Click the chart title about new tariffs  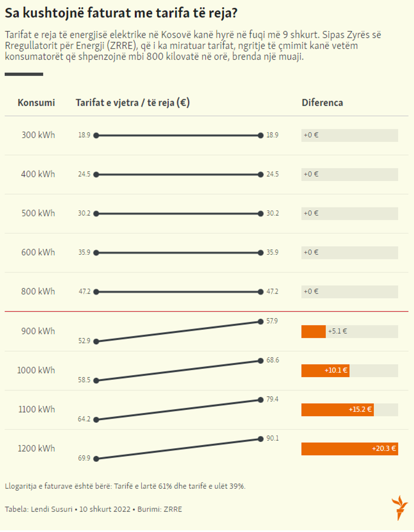pos(121,14)
